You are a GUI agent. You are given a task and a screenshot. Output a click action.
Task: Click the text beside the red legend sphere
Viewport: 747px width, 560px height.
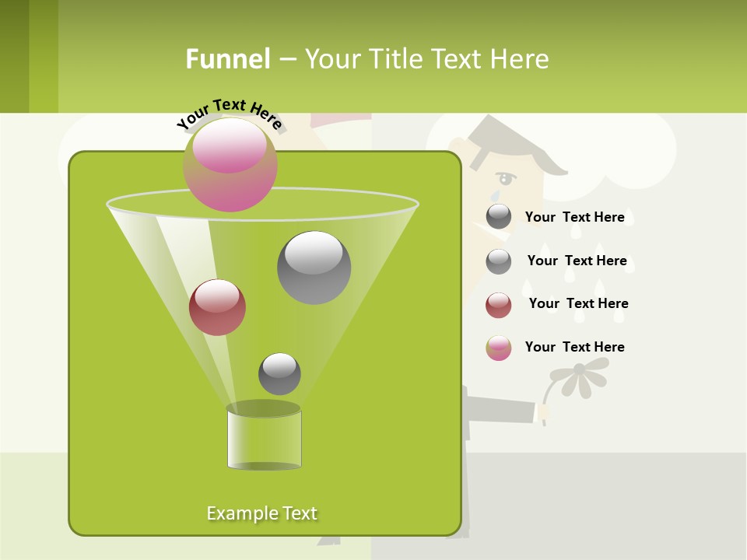click(578, 303)
